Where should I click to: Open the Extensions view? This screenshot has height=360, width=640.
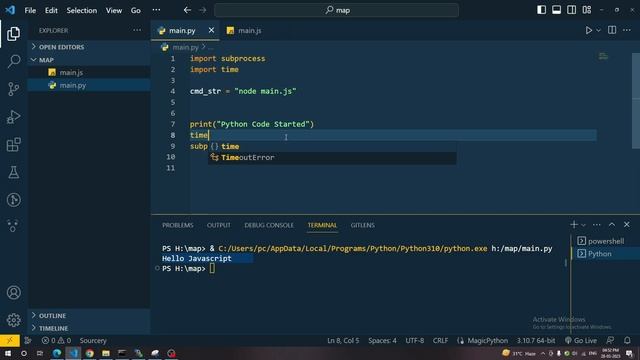coord(13,144)
